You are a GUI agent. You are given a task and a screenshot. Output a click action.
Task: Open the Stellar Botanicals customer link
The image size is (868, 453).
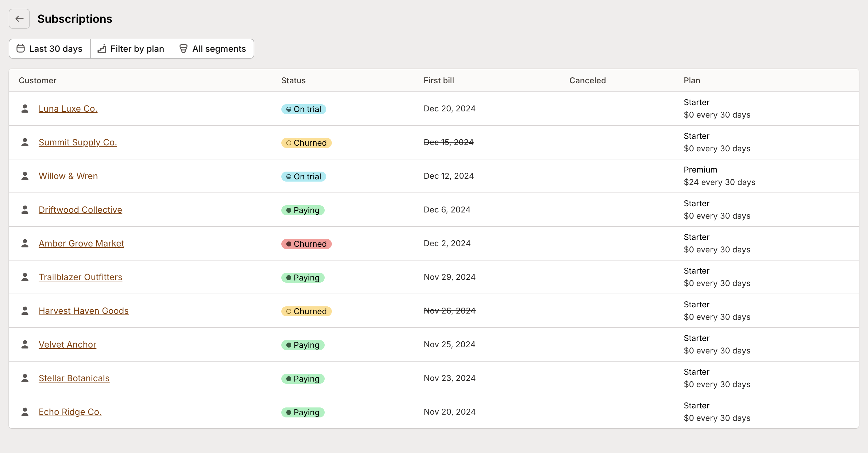(x=74, y=378)
